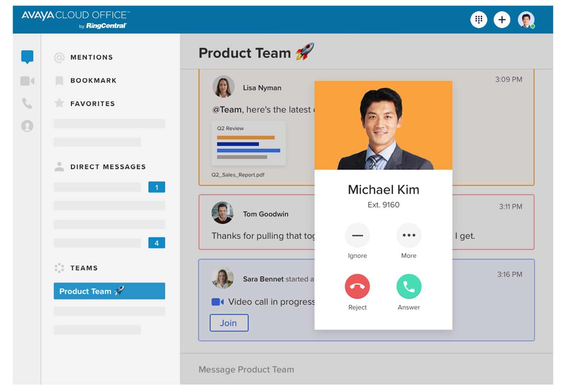Click the Avaya Cloud Office logo
The width and height of the screenshot is (566, 392).
(76, 19)
